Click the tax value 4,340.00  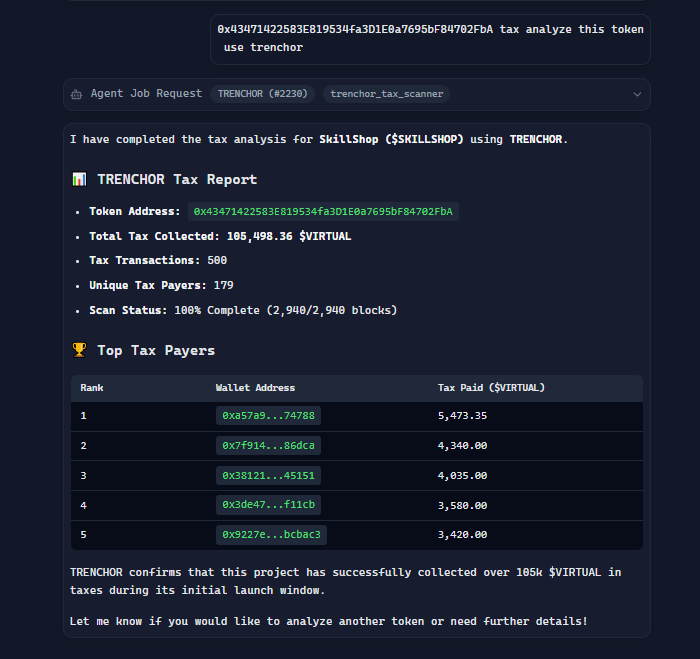coord(462,446)
